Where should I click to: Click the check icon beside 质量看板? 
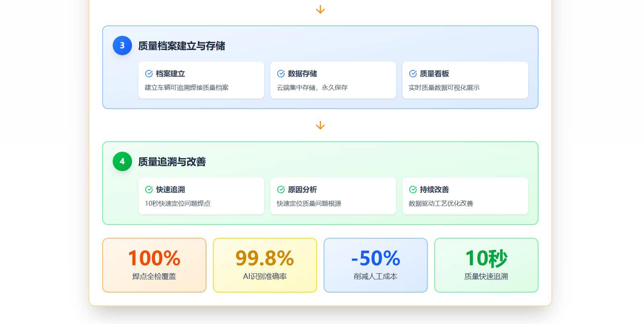(x=413, y=74)
